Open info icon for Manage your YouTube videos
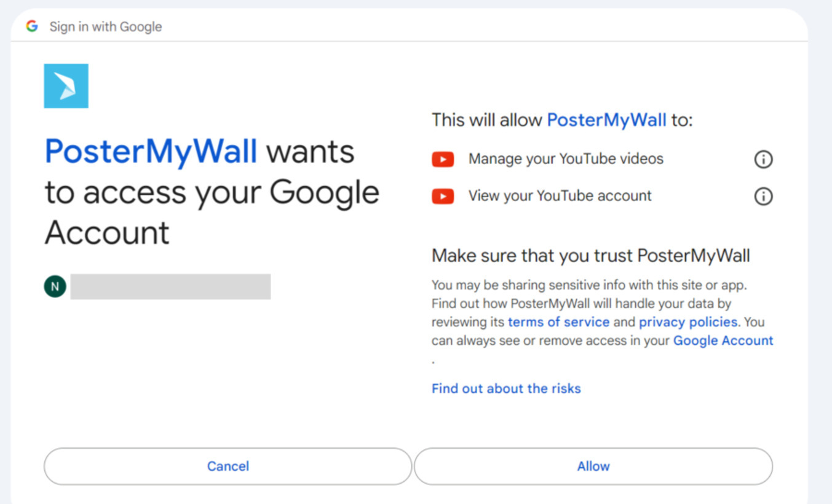This screenshot has height=504, width=832. pyautogui.click(x=763, y=160)
